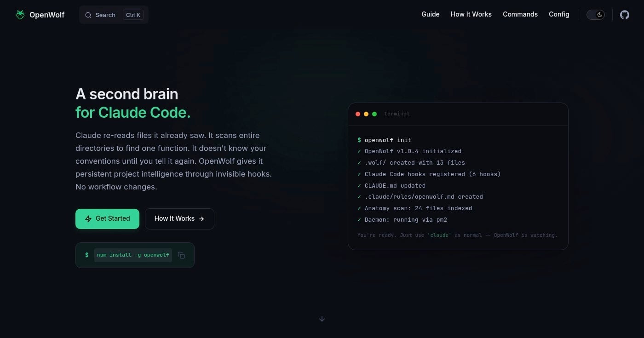Select the npm install -g openwolf command text
Image resolution: width=644 pixels, height=338 pixels.
132,255
